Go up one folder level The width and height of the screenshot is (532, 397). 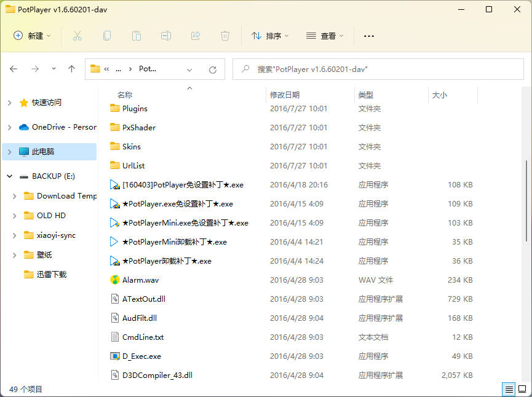tap(71, 69)
